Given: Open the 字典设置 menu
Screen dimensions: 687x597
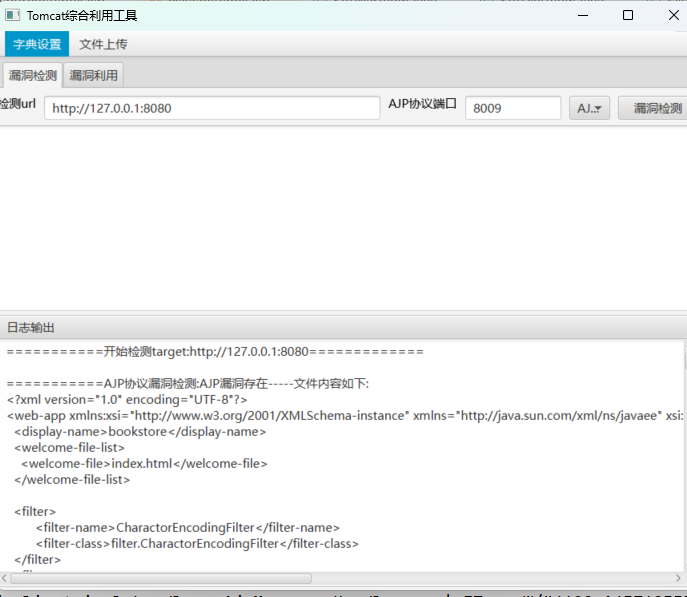Looking at the screenshot, I should (x=37, y=44).
